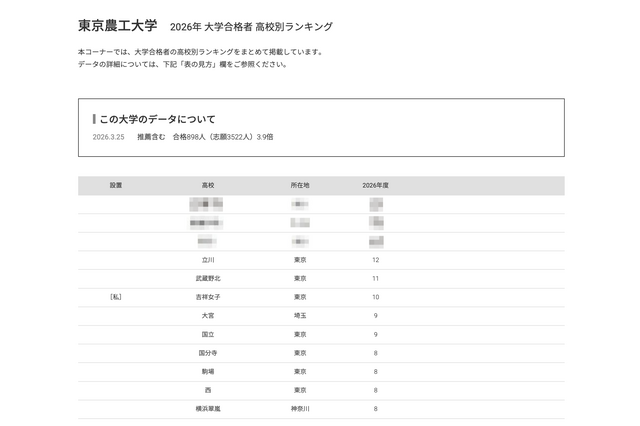Viewport: 640px width, 426px height.
Task: Select the count 11 in the 武蔵野北 row
Action: tap(376, 278)
